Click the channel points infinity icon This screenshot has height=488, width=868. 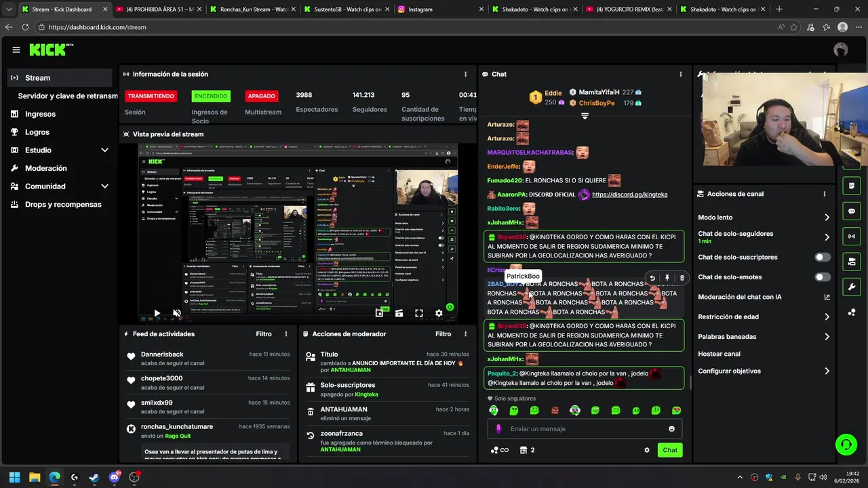(499, 450)
